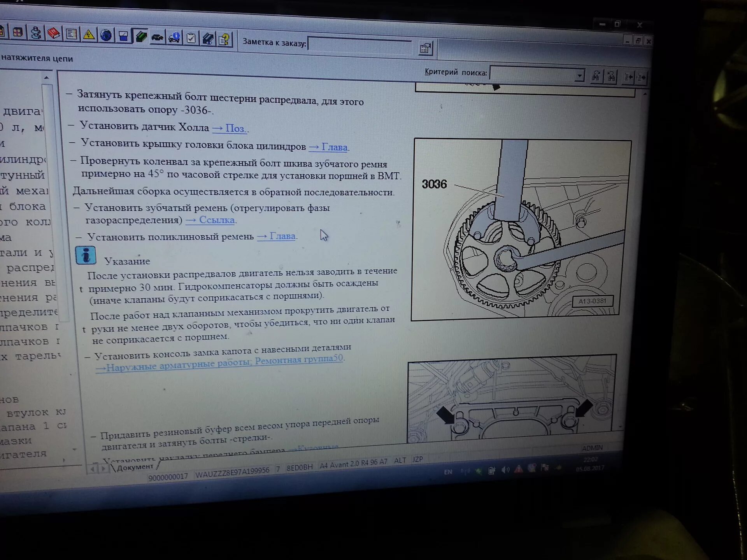Select the Документ tab at bottom
This screenshot has height=560, width=747.
[x=135, y=467]
